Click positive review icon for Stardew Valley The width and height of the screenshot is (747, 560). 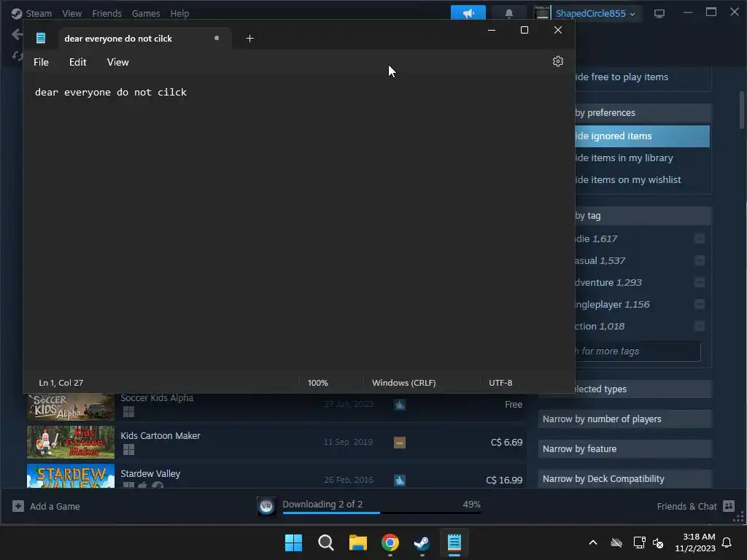point(400,480)
